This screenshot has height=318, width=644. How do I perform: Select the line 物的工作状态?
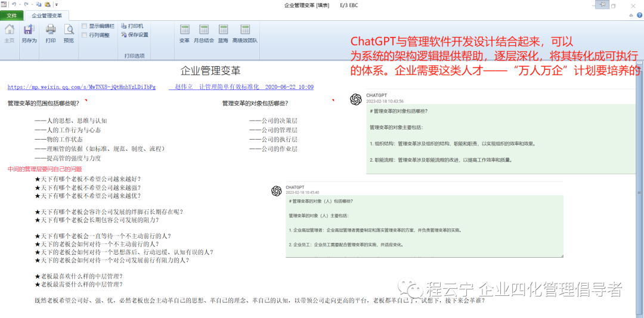tap(58, 139)
